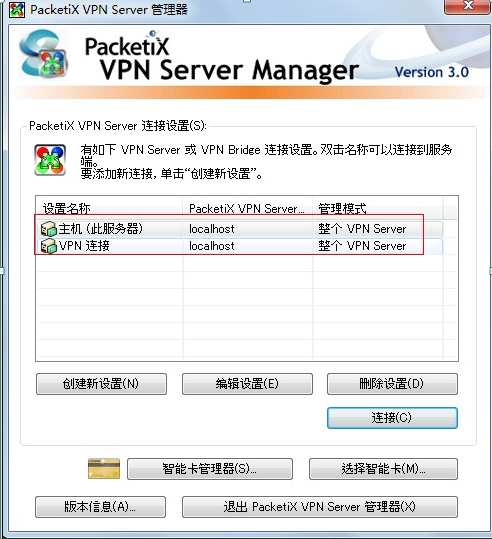Click 创建新设置(N) button
The width and height of the screenshot is (492, 539).
click(101, 384)
